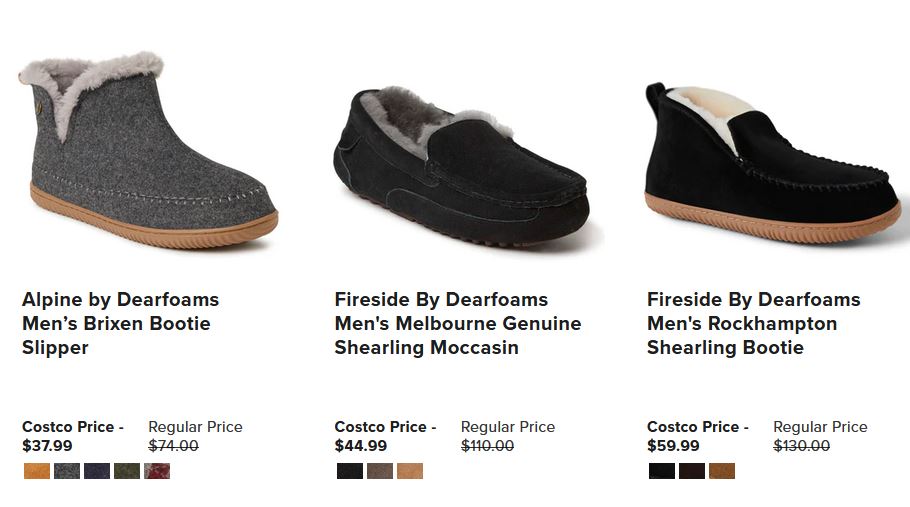
Task: Pick chestnut swatch for Rockhampton Bootie
Action: point(722,471)
